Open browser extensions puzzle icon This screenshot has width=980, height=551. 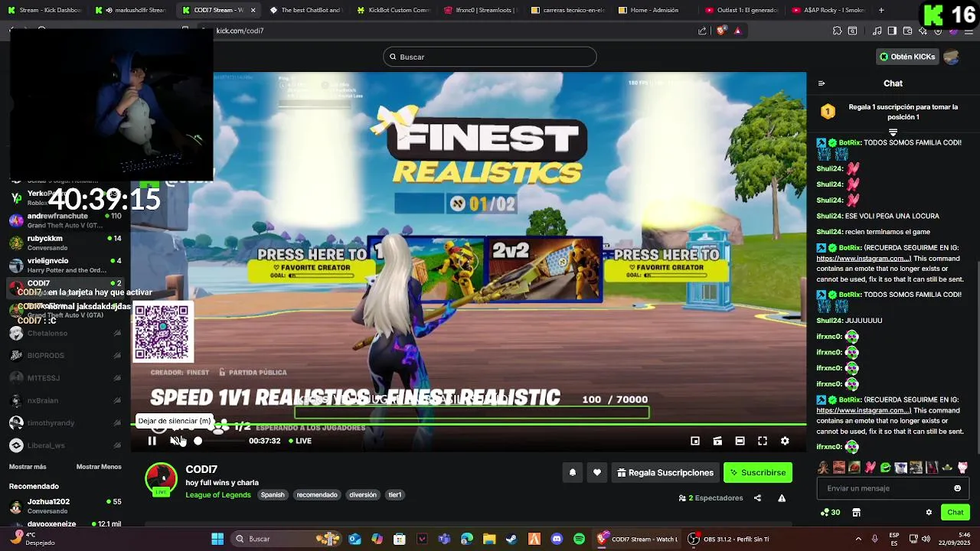click(837, 31)
